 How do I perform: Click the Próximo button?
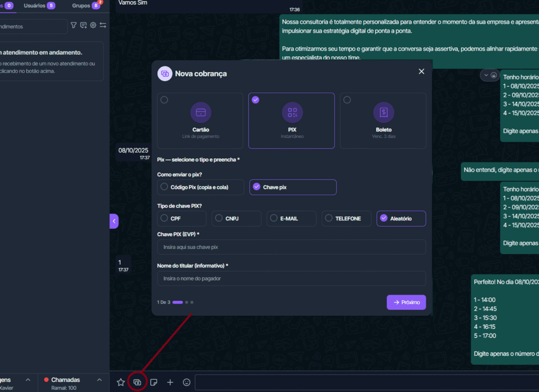(406, 303)
